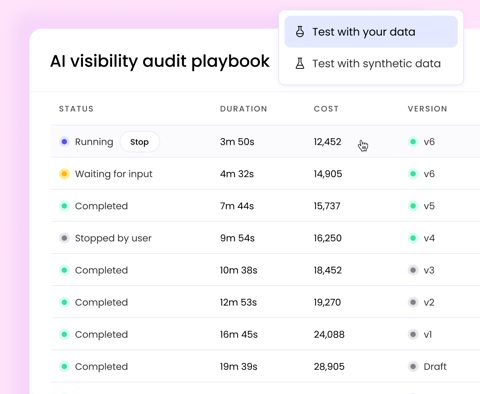Select the v3 version label
Image resolution: width=480 pixels, height=394 pixels.
point(429,270)
